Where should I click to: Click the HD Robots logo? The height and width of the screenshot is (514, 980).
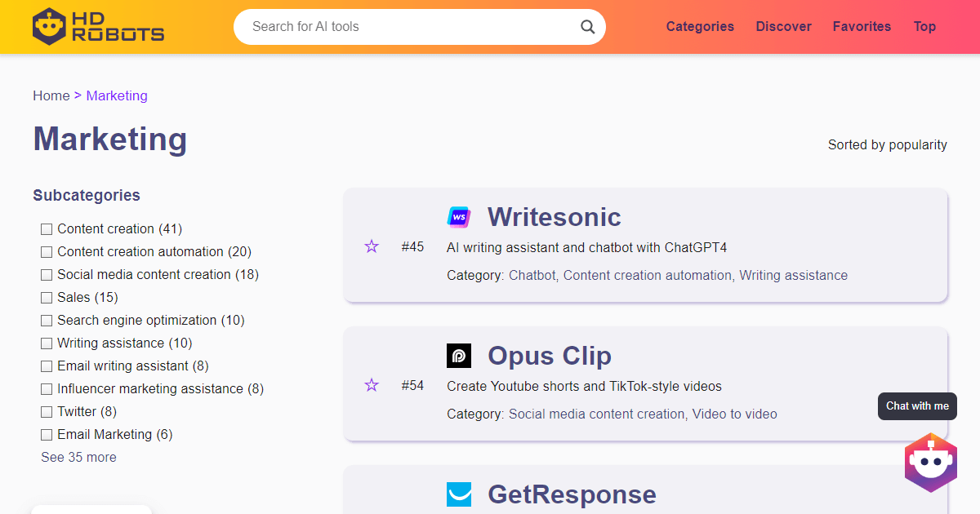click(x=98, y=26)
